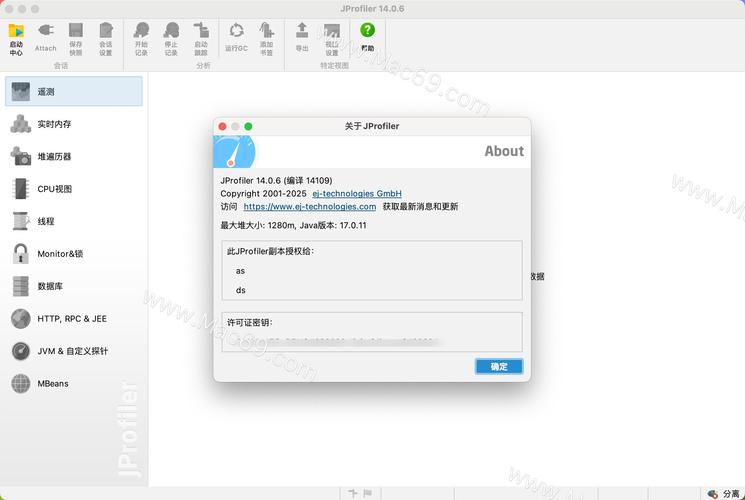Screen dimensions: 745x500
Task: Click the 分离 detach button in status bar
Action: tap(725, 493)
